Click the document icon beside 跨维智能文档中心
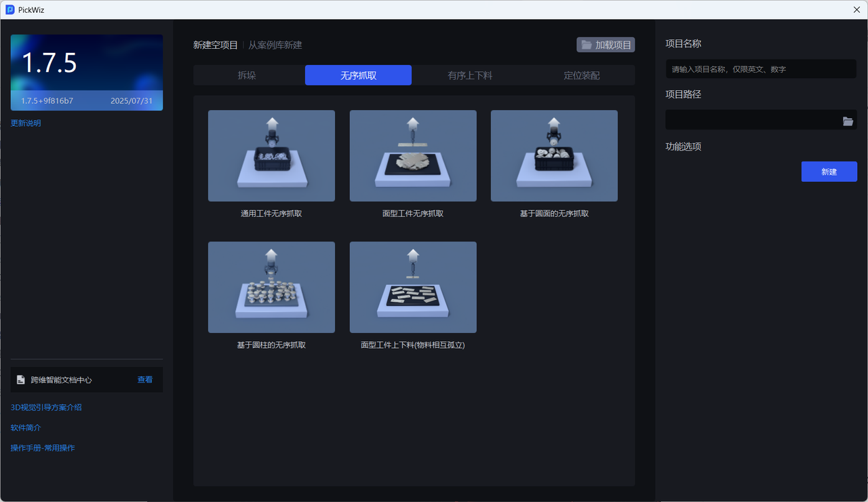The image size is (868, 502). (21, 380)
